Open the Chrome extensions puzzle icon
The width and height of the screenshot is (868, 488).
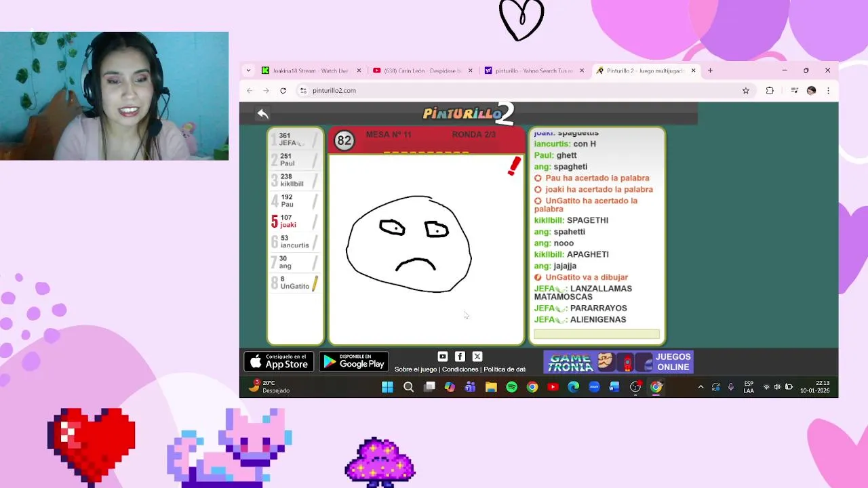coord(770,91)
